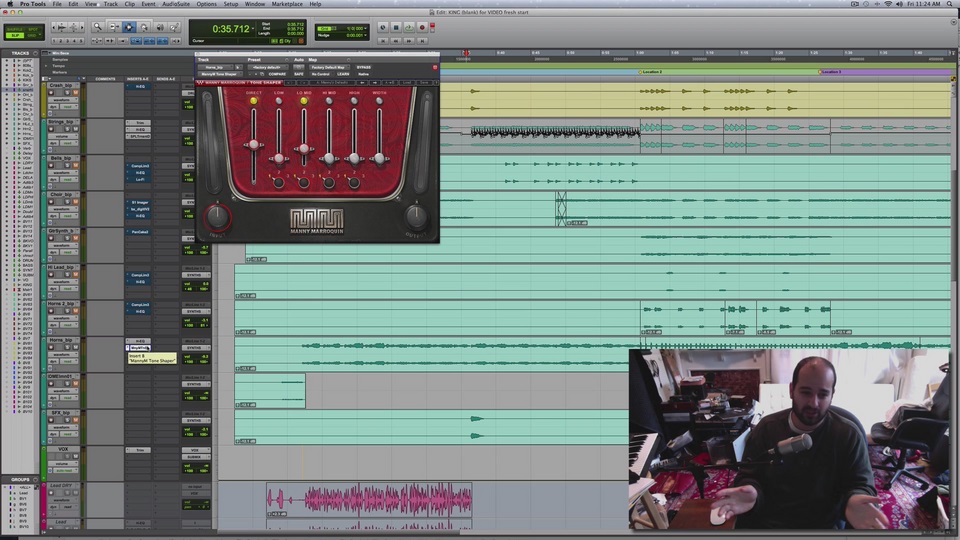The width and height of the screenshot is (960, 540).
Task: Click the LO MID fader handle
Action: coord(304,149)
